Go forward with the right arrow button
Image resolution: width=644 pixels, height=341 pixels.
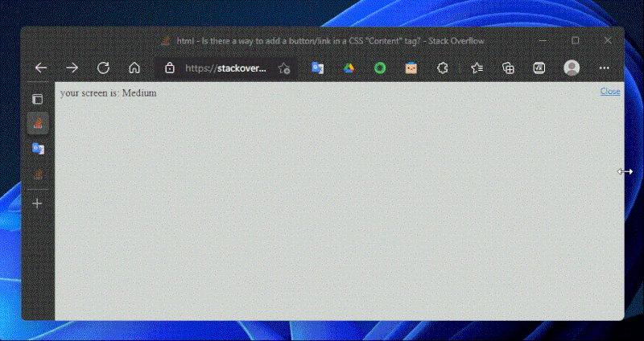pos(72,68)
